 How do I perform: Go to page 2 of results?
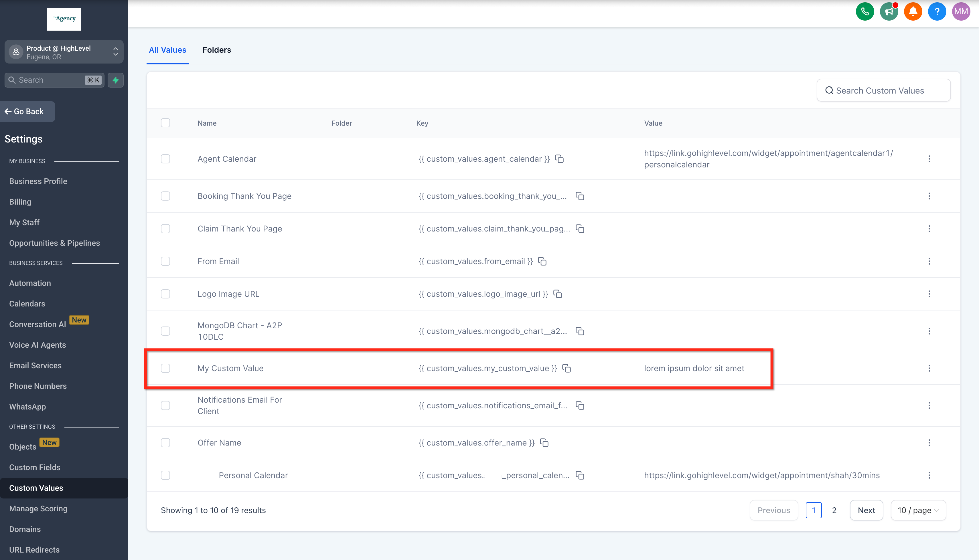[x=834, y=510]
